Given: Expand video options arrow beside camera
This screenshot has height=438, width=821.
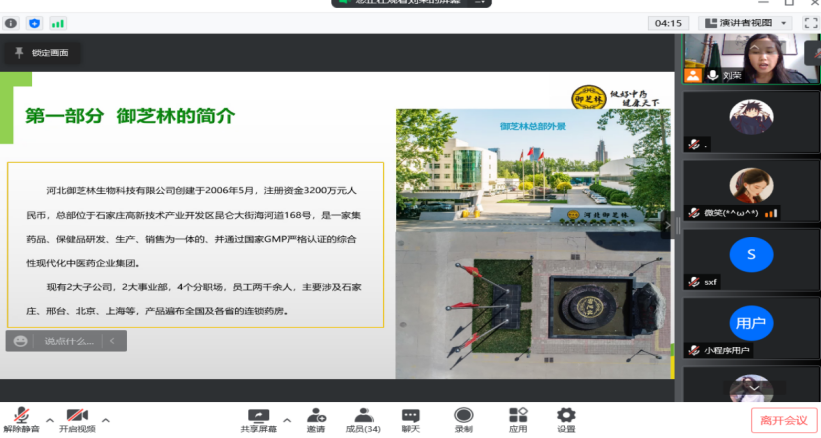Looking at the screenshot, I should pos(106,420).
